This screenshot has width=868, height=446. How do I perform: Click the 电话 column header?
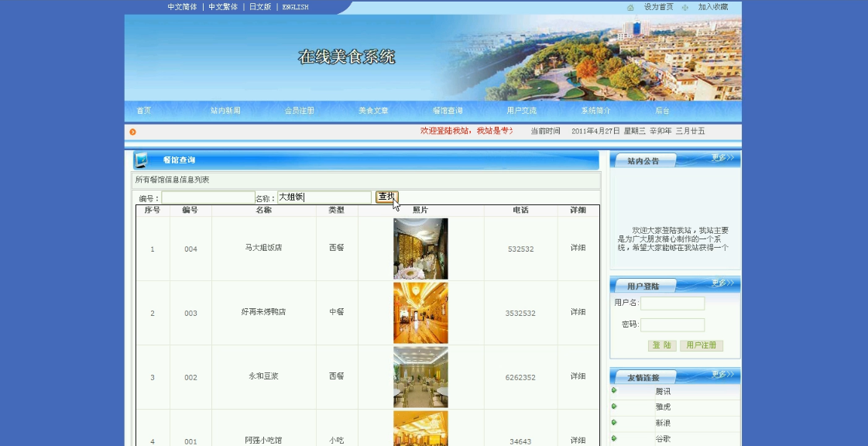tap(521, 211)
